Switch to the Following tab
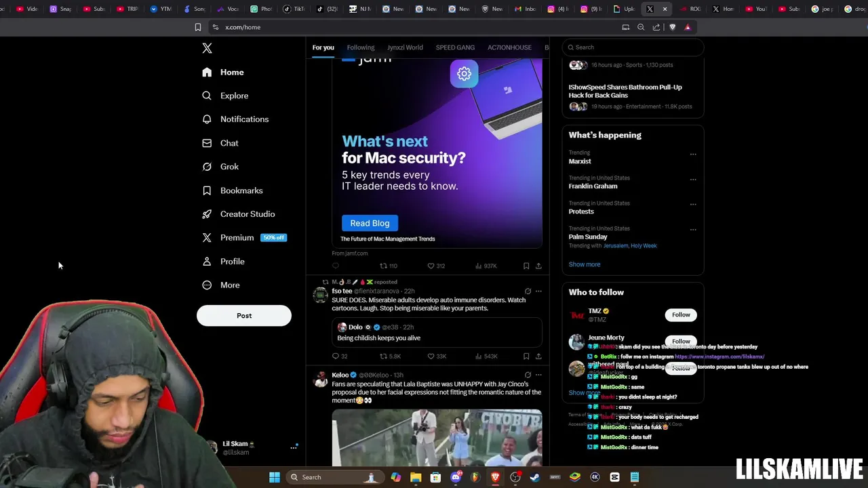The height and width of the screenshot is (488, 868). click(x=361, y=47)
